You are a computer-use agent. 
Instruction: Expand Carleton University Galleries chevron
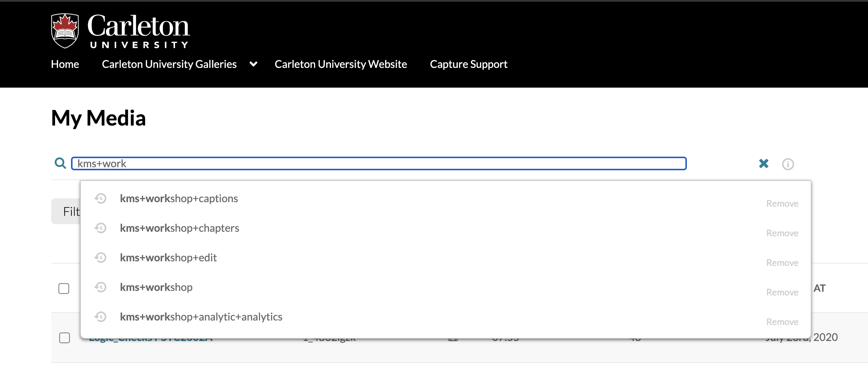(x=253, y=64)
